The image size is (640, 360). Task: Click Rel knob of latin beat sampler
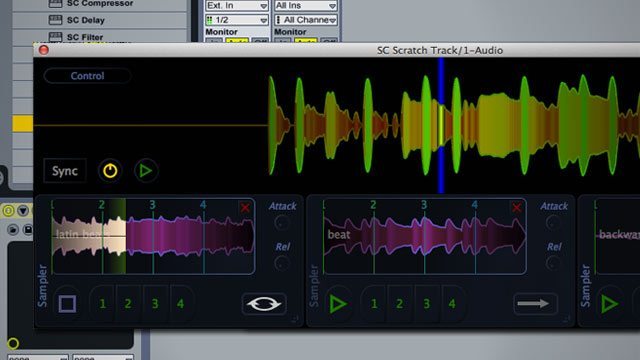281,263
